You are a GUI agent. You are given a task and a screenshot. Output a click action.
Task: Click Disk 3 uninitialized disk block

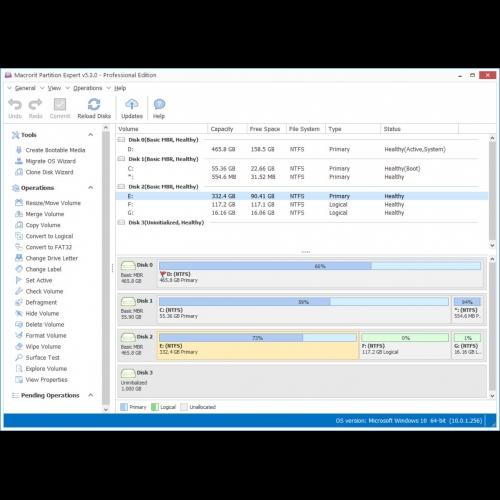click(x=302, y=381)
